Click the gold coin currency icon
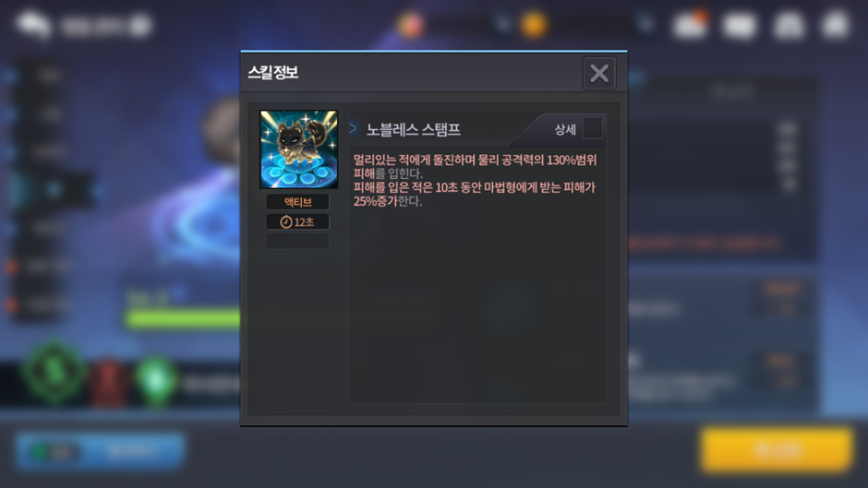This screenshot has width=868, height=488. pos(534,25)
